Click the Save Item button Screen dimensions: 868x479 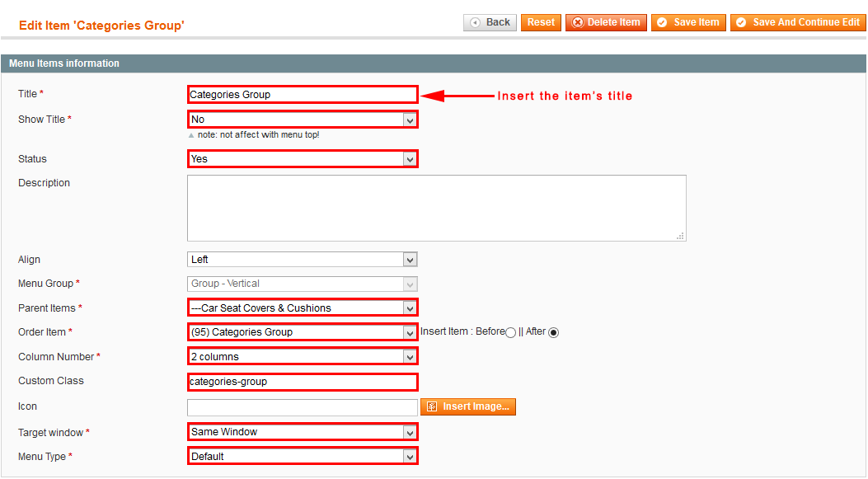pyautogui.click(x=688, y=23)
